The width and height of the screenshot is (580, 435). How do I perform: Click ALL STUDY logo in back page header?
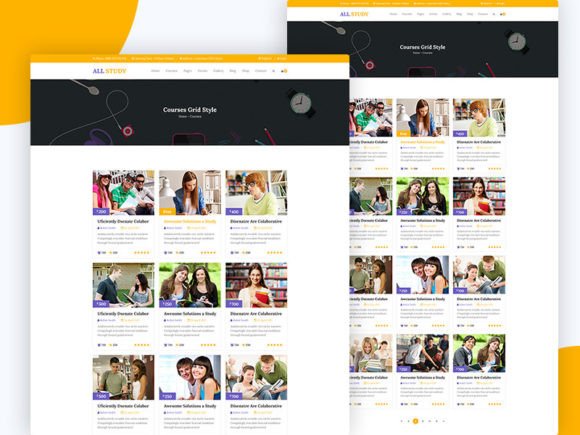coord(354,14)
